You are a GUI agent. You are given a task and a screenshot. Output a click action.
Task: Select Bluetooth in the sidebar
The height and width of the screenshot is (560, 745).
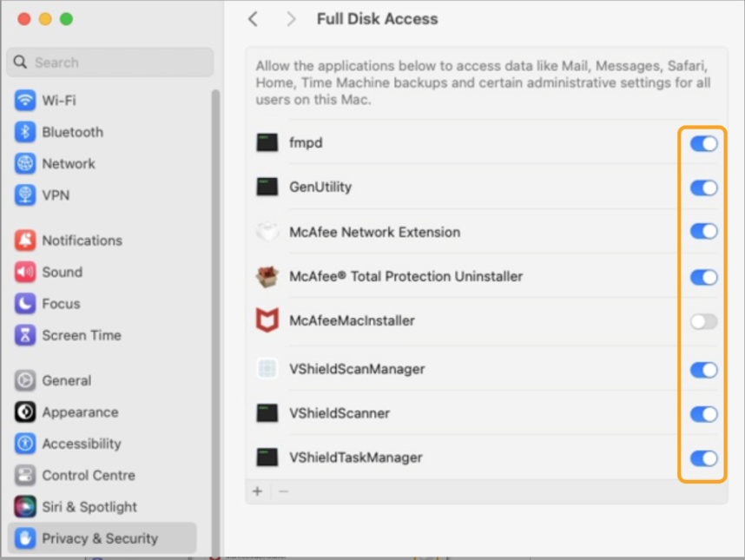point(75,132)
